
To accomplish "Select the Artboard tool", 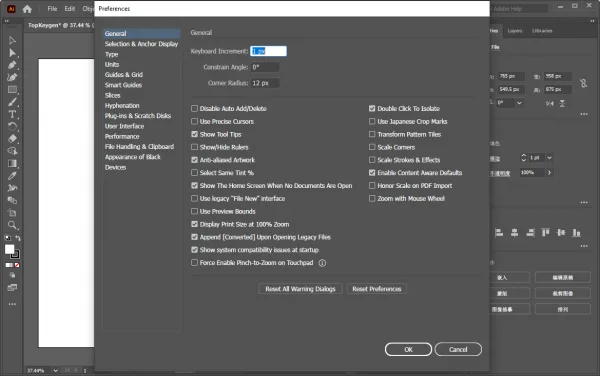I will [x=12, y=213].
